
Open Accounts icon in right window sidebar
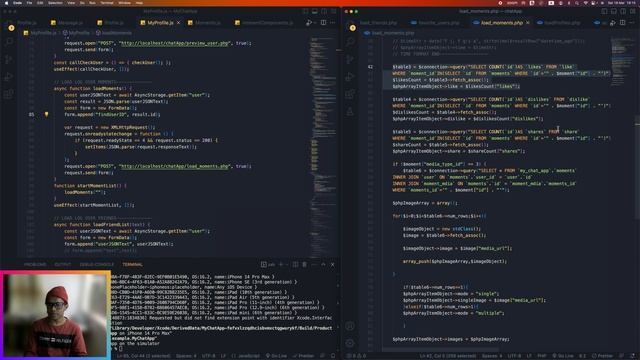[x=350, y=326]
